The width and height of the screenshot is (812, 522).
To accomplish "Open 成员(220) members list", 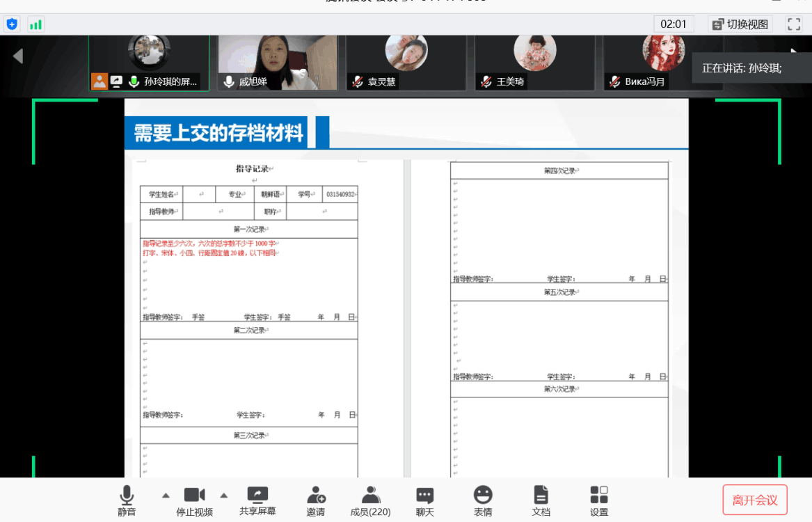I will [370, 500].
